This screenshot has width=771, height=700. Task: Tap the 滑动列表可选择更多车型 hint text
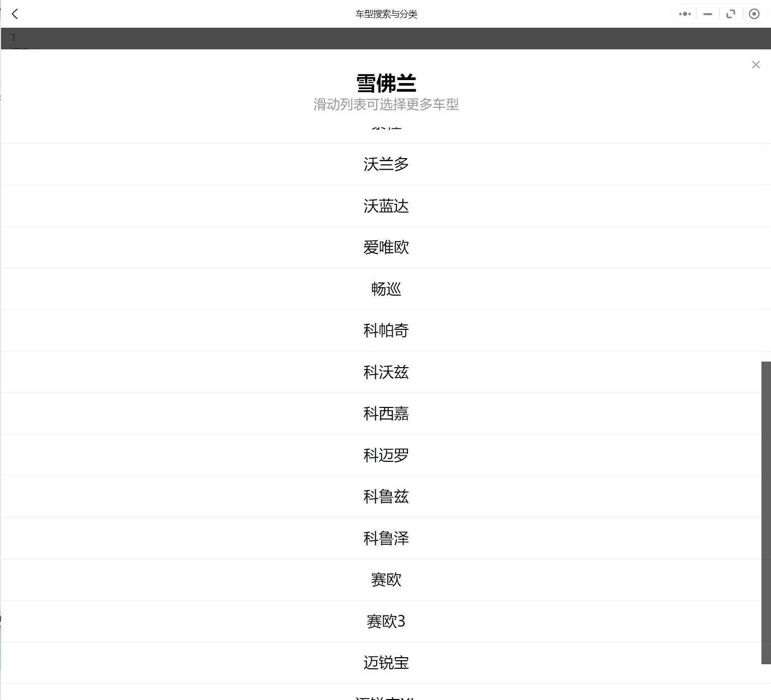(x=386, y=104)
